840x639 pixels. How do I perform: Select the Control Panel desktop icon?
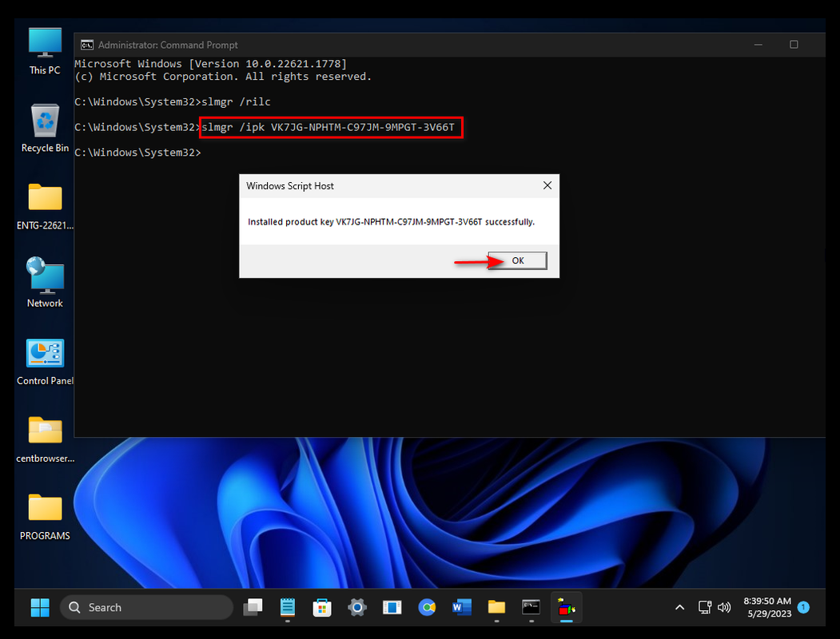pos(45,361)
